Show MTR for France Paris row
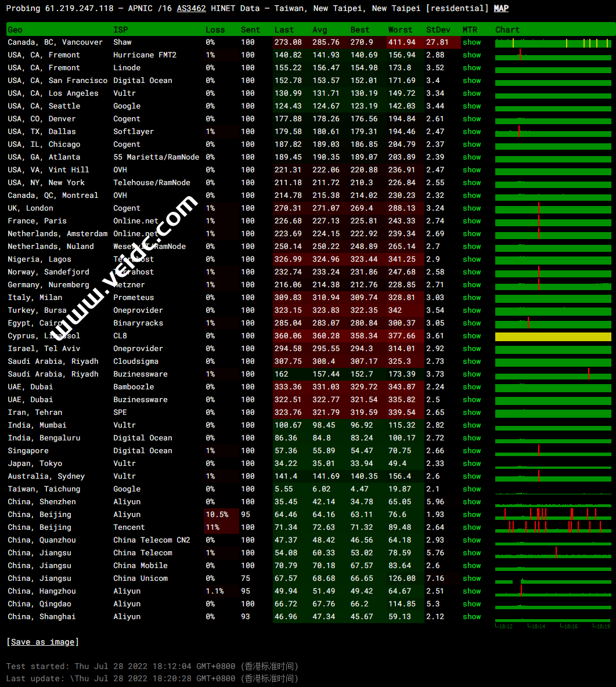 (x=472, y=221)
